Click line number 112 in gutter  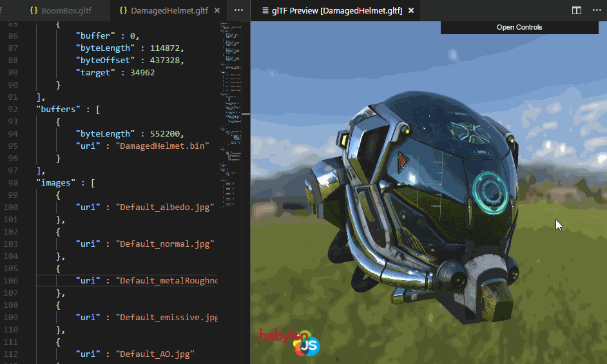click(10, 354)
